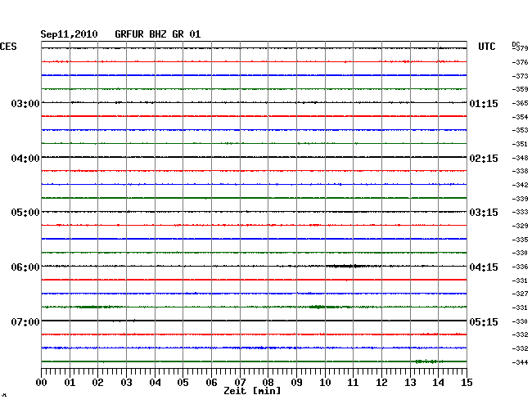The image size is (532, 404).
Task: Click minute label 11 on the time axis
Action: (x=353, y=383)
